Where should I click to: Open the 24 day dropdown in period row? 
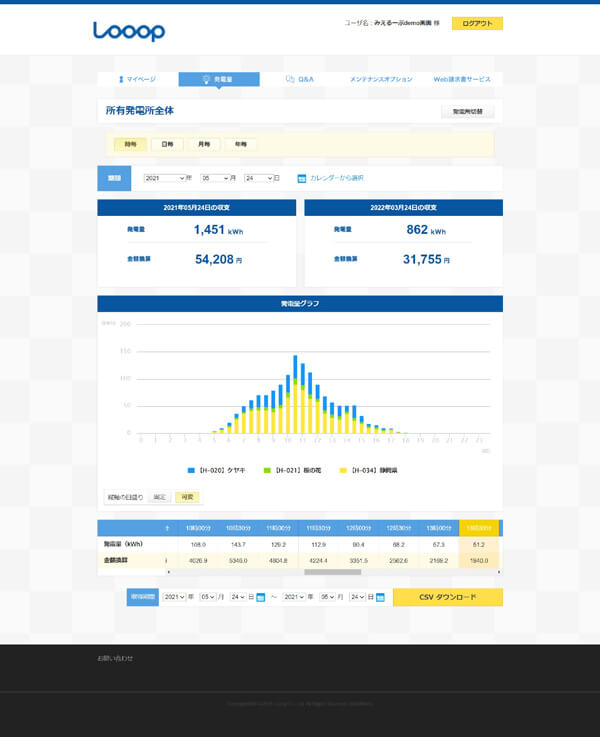tap(258, 178)
